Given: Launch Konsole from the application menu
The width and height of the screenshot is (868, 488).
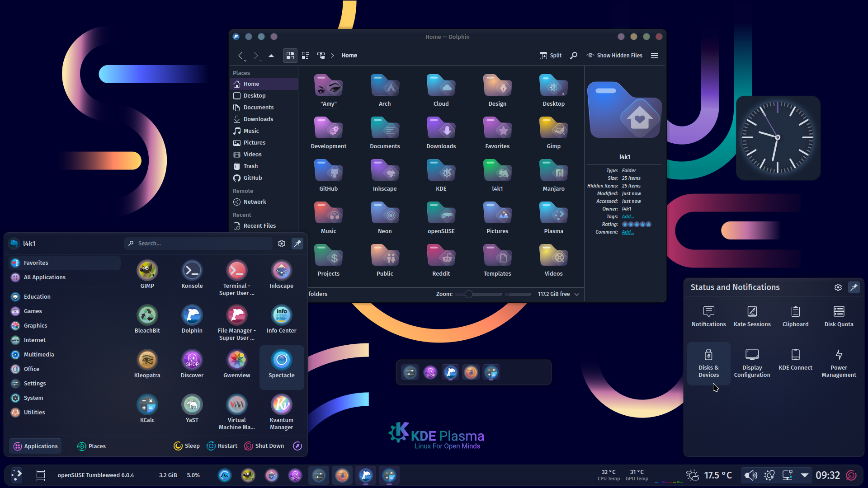Looking at the screenshot, I should tap(192, 274).
